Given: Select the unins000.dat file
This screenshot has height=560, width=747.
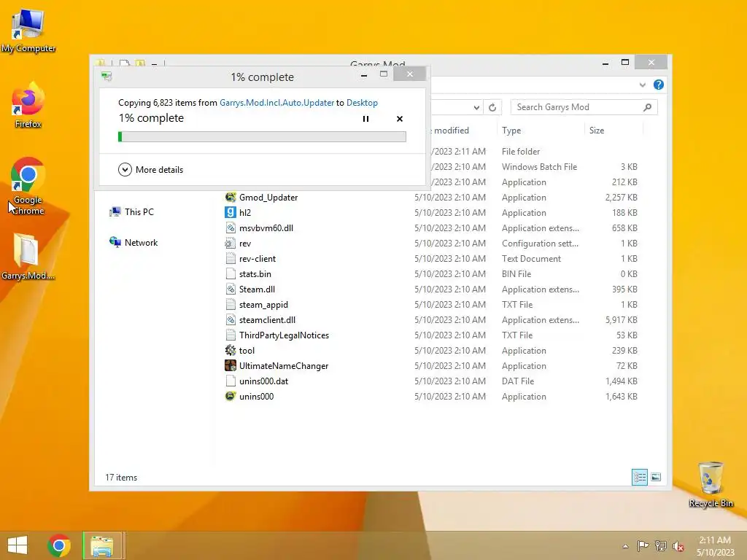Looking at the screenshot, I should pyautogui.click(x=257, y=381).
